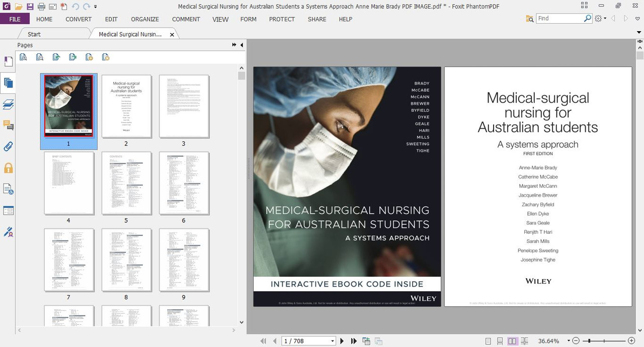
Task: Open the Security padlock panel
Action: (8, 168)
